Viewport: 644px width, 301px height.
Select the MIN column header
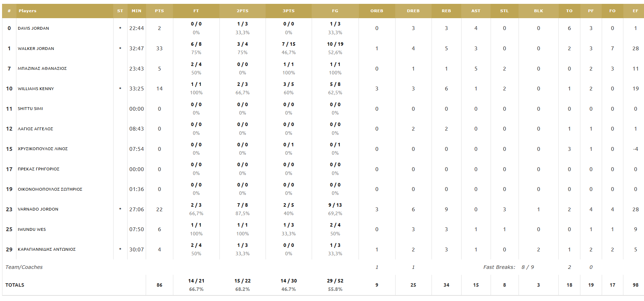click(x=137, y=11)
